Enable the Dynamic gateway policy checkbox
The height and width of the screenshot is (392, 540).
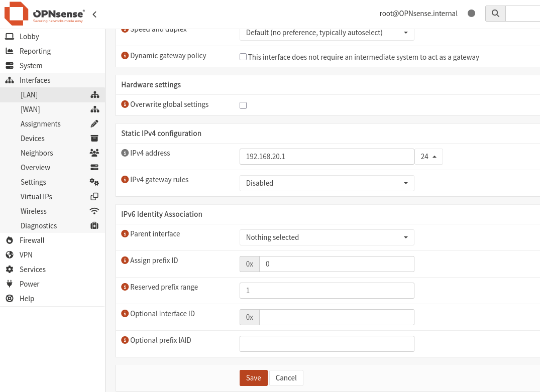click(243, 57)
